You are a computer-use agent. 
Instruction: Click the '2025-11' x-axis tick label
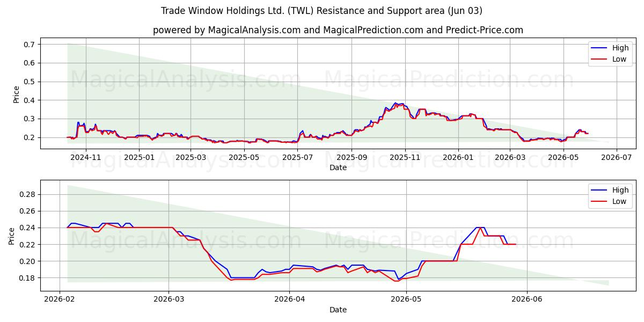[405, 157]
